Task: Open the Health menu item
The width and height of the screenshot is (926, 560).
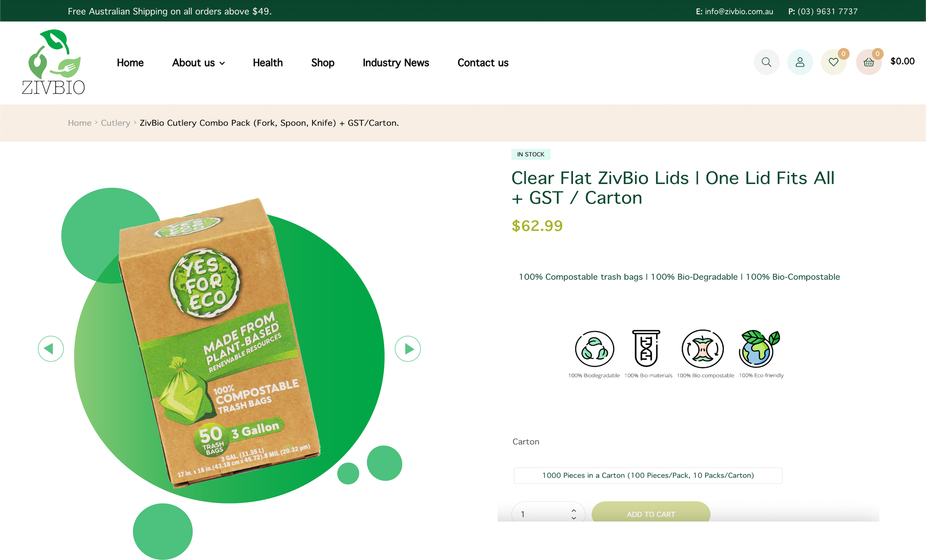Action: (267, 63)
